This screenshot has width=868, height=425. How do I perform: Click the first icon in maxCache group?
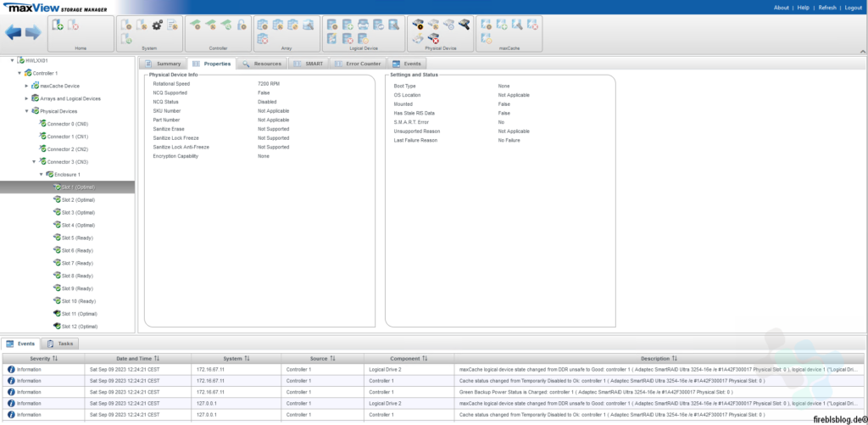click(486, 25)
